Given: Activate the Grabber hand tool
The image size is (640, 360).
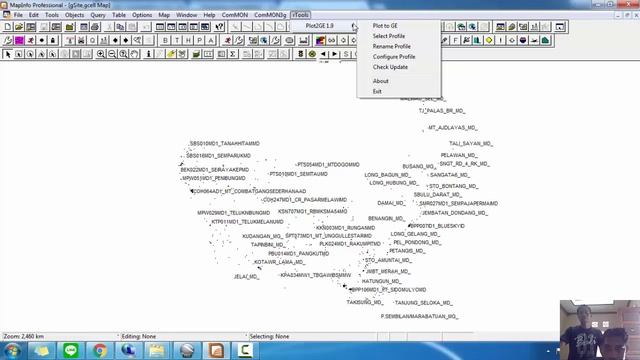Looking at the screenshot, I should [x=134, y=54].
